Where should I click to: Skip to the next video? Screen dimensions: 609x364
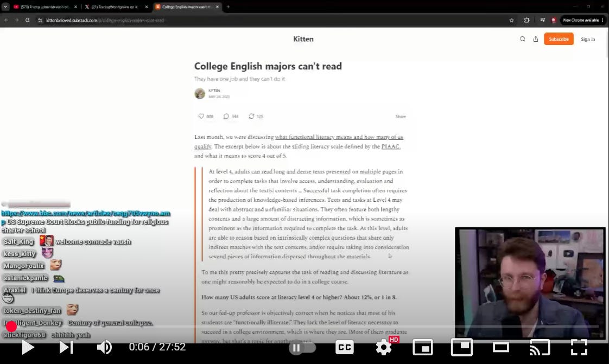point(66,347)
